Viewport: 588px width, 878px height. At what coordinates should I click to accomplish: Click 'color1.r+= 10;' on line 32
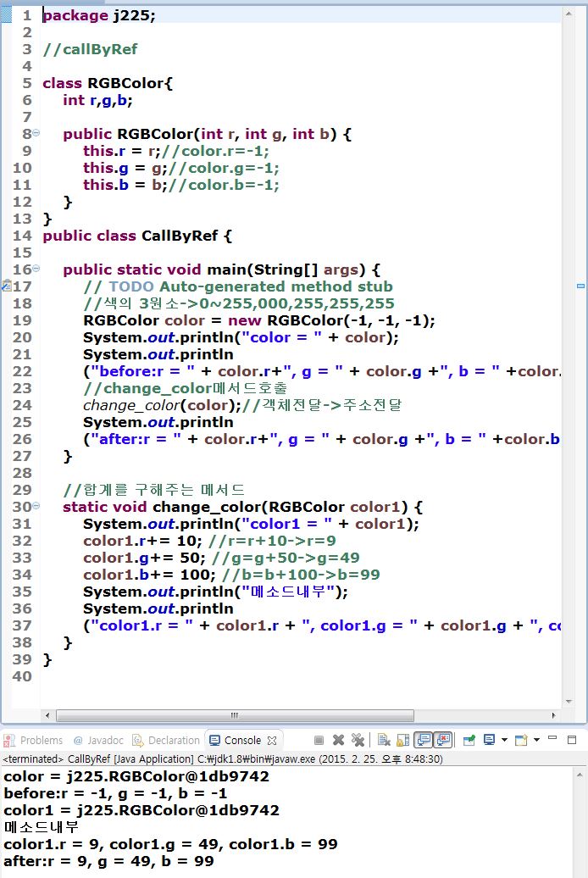(x=143, y=541)
